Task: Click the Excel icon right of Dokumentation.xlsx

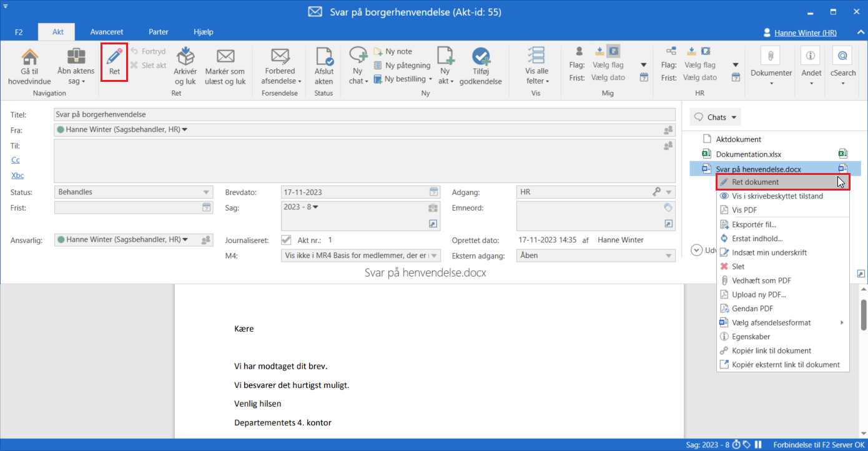Action: point(842,154)
